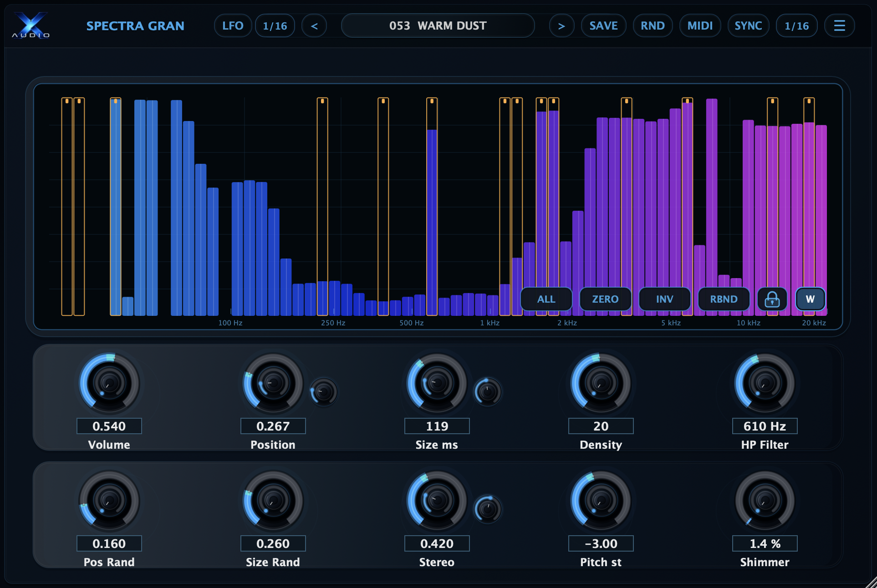The width and height of the screenshot is (877, 588).
Task: Click the Density knob
Action: click(x=601, y=383)
